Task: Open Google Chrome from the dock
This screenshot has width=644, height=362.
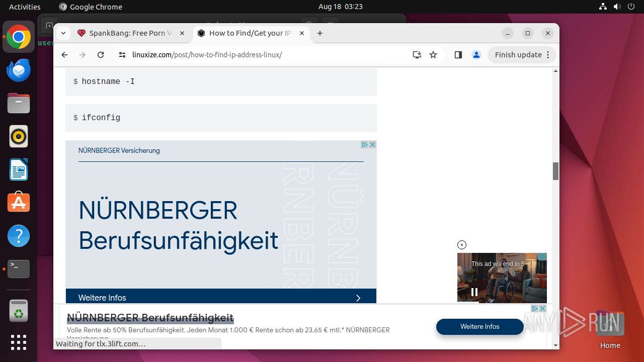Action: (x=19, y=37)
